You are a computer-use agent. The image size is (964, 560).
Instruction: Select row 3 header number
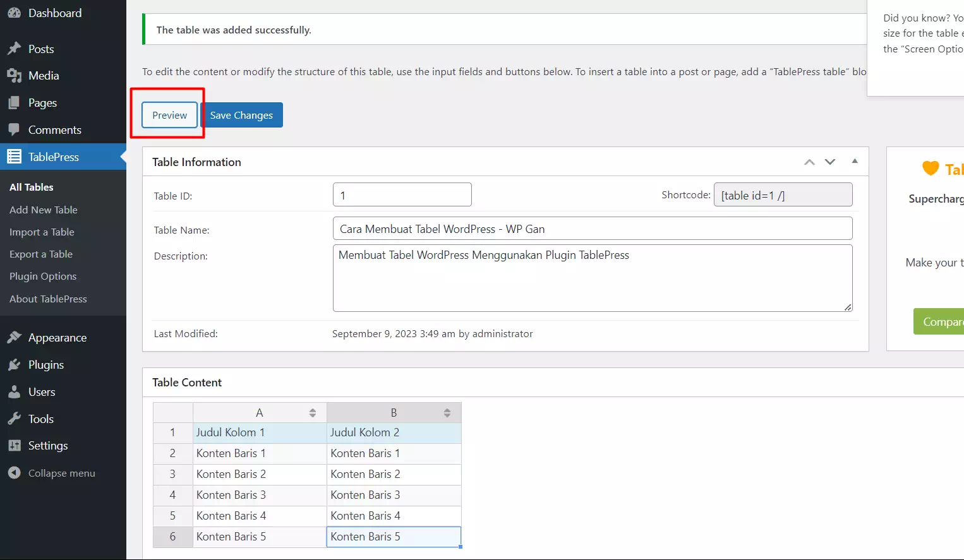(x=172, y=474)
